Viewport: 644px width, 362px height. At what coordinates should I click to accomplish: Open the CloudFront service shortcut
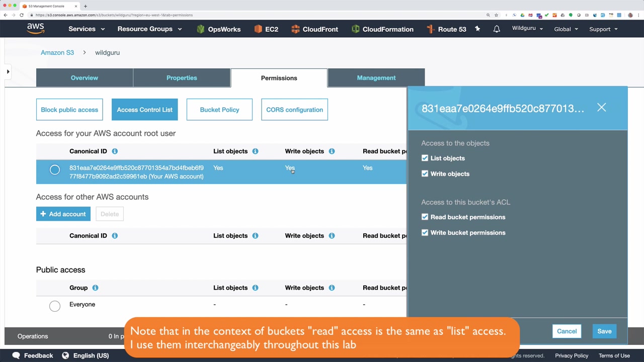(x=314, y=29)
